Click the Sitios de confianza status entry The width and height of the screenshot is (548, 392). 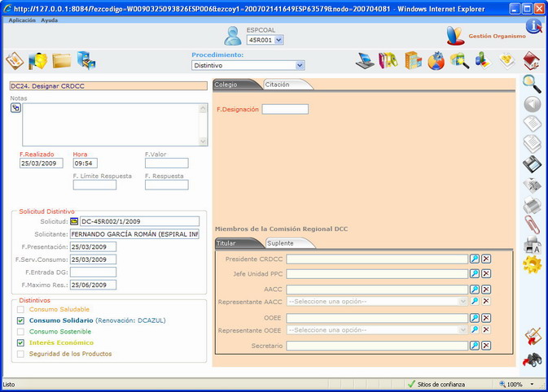pos(436,385)
